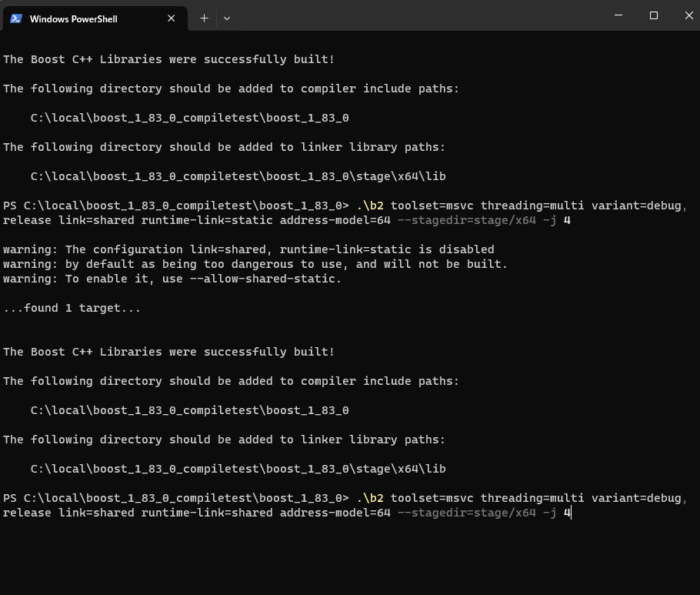
Task: Click the command line containing runtime-link=static
Action: click(345, 213)
